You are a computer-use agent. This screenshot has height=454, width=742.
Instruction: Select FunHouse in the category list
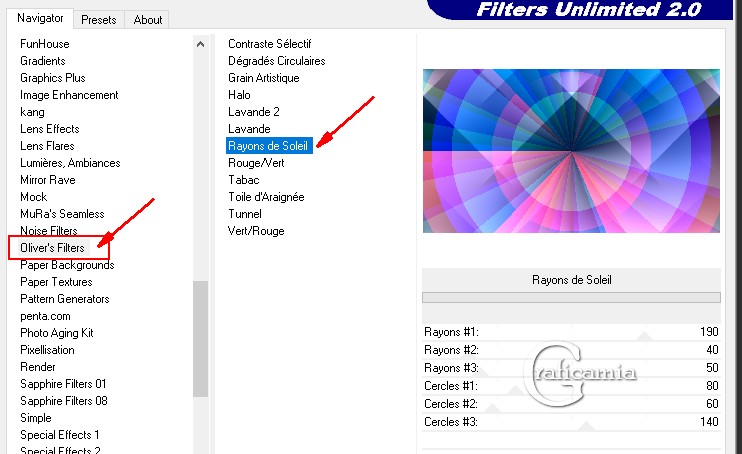click(x=44, y=44)
